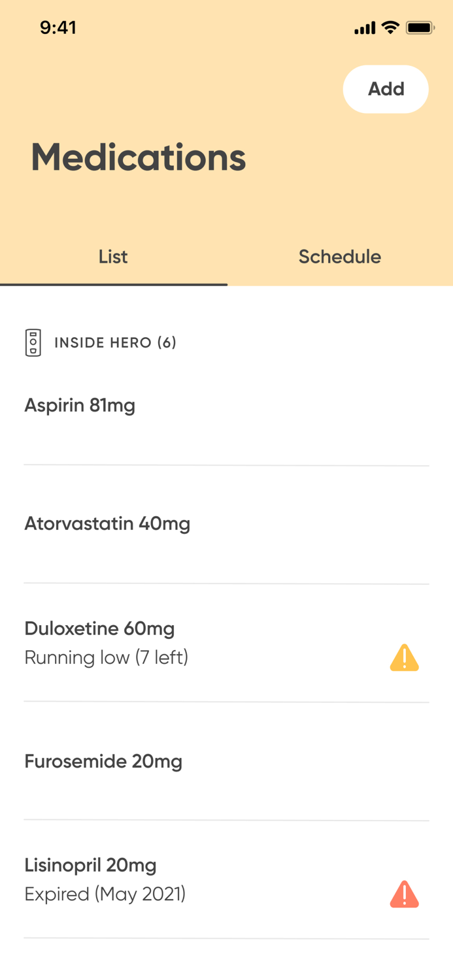Select the List tab
Image resolution: width=453 pixels, height=980 pixels.
(113, 257)
